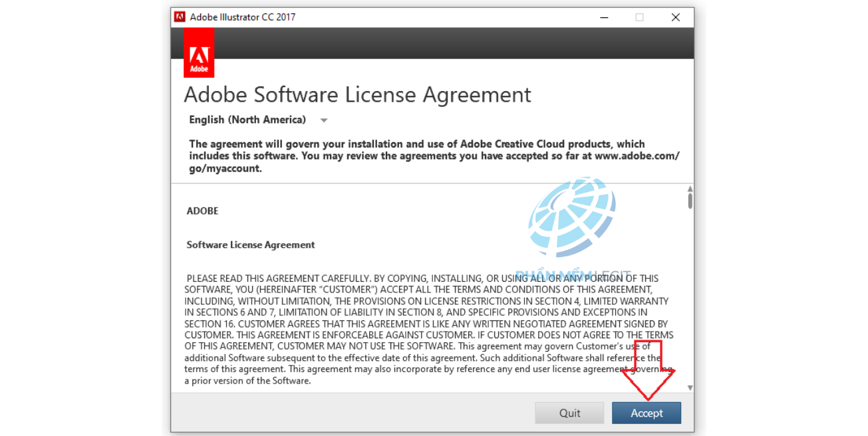Screen dimensions: 868x436
Task: Click the scroll up arrow of the agreement
Action: [x=690, y=189]
